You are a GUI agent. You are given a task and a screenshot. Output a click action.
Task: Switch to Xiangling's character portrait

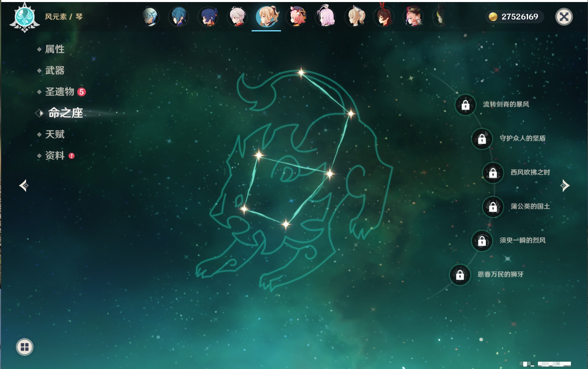[x=208, y=17]
